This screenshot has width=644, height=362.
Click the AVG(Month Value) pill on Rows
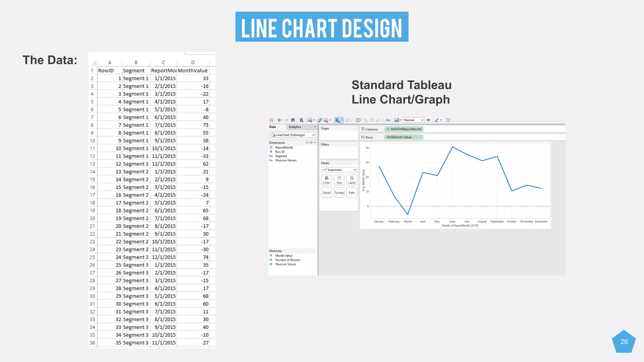click(x=404, y=137)
